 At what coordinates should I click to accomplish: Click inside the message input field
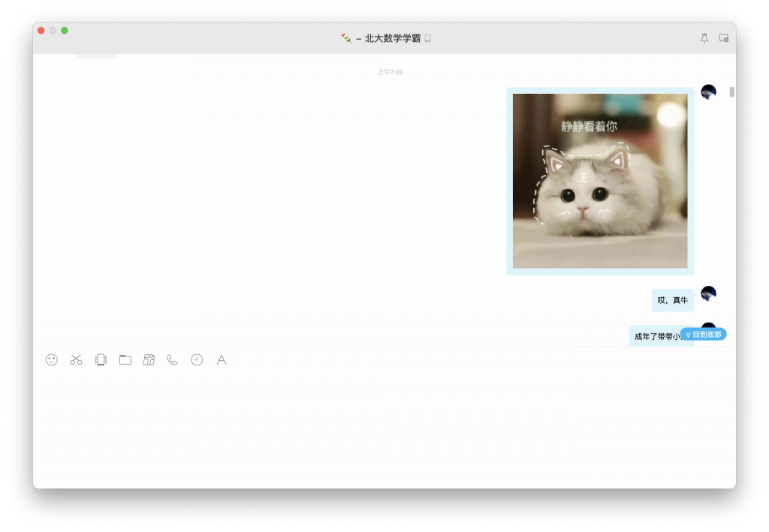pos(384,420)
